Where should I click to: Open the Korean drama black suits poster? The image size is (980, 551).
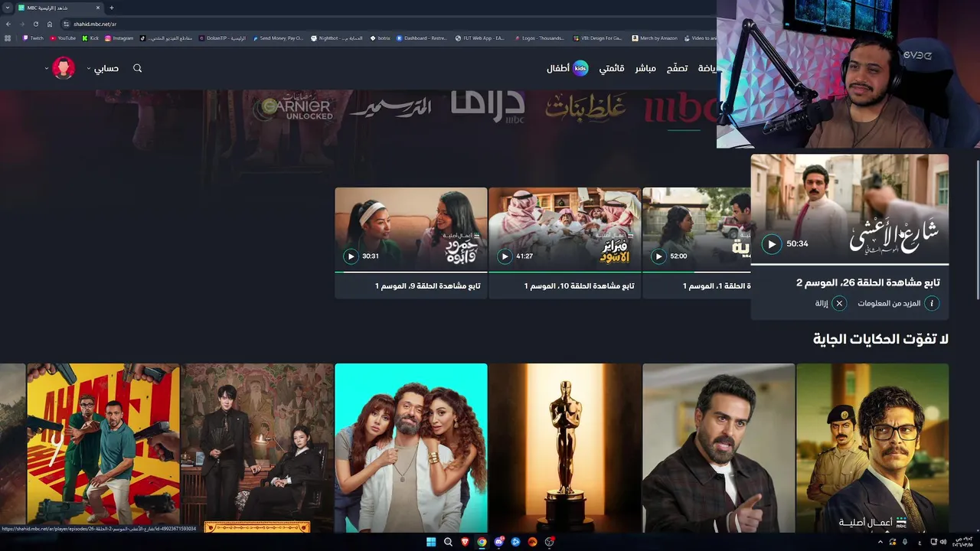point(257,448)
